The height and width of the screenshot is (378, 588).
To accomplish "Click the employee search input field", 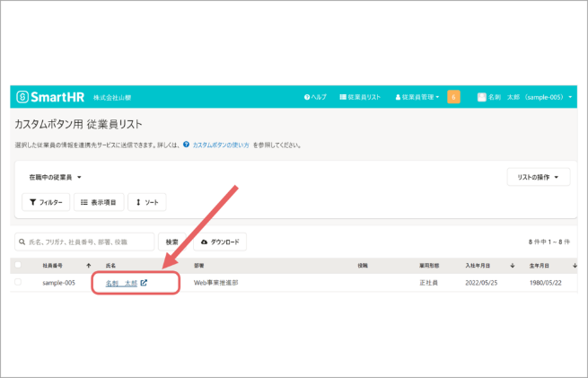I will coord(85,242).
